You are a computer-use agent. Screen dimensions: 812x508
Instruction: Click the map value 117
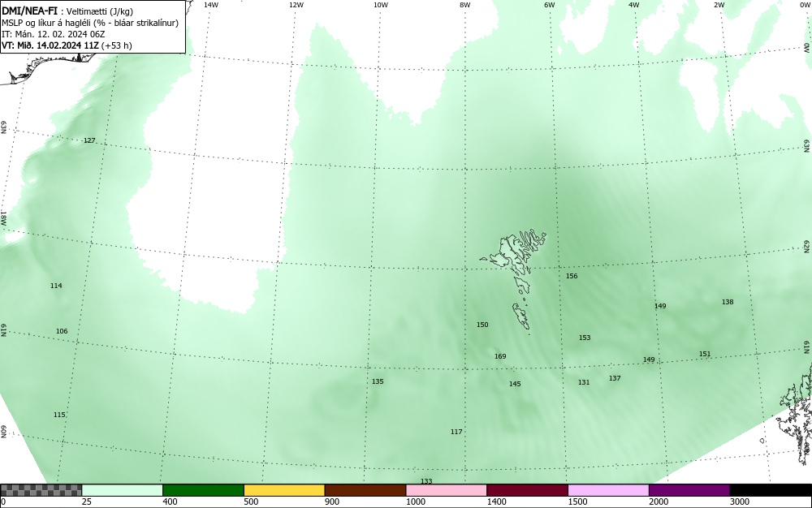point(456,432)
